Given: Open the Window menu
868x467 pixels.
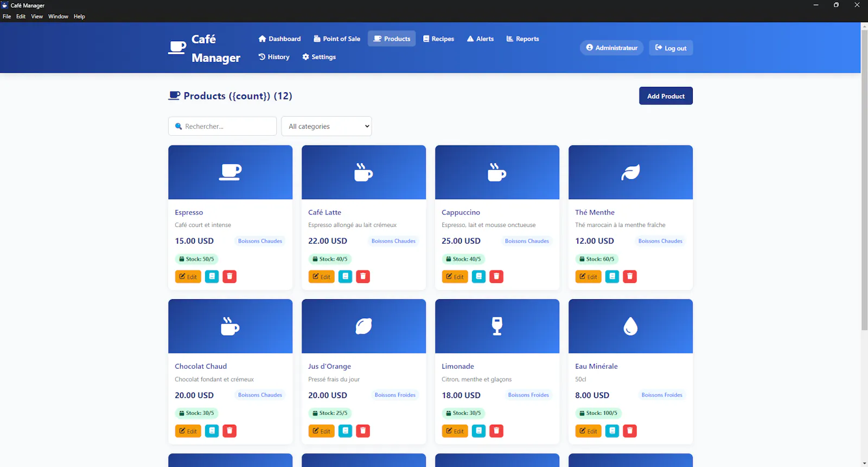Looking at the screenshot, I should (58, 16).
